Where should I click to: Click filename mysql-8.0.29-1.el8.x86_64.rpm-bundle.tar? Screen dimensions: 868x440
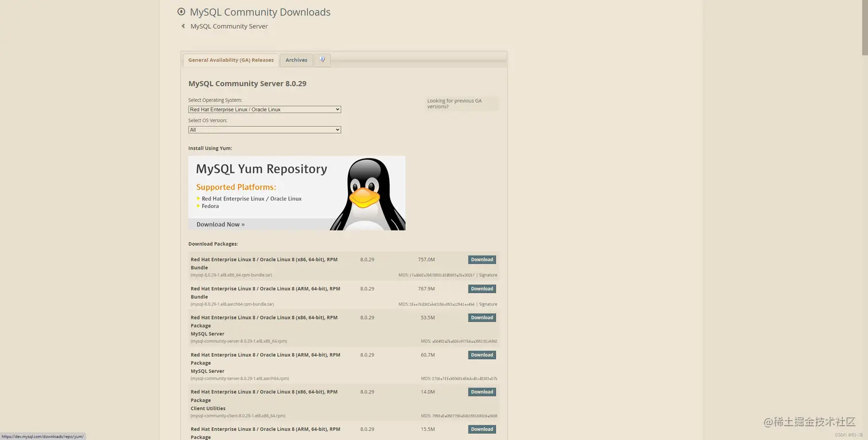(231, 275)
